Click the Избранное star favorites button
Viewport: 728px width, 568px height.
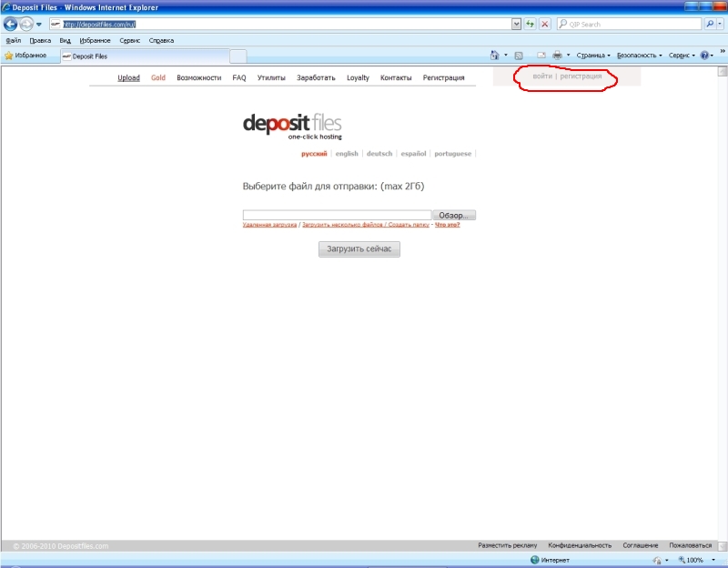click(x=26, y=56)
